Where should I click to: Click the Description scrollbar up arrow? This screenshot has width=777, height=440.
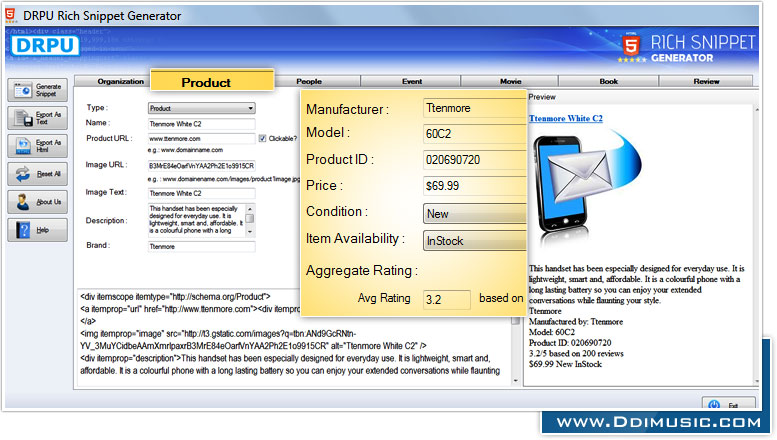point(250,208)
